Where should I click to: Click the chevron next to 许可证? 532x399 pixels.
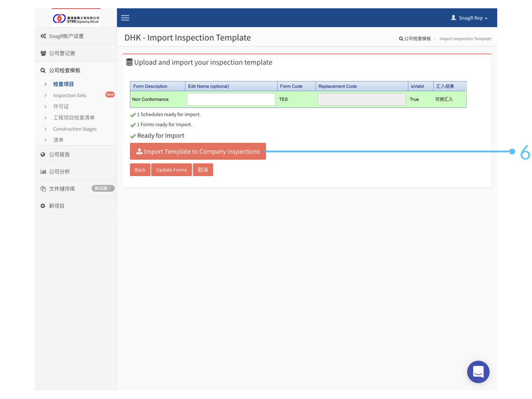46,107
